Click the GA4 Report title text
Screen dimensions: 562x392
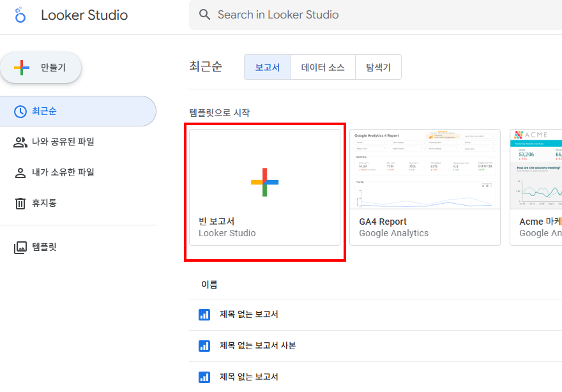383,222
